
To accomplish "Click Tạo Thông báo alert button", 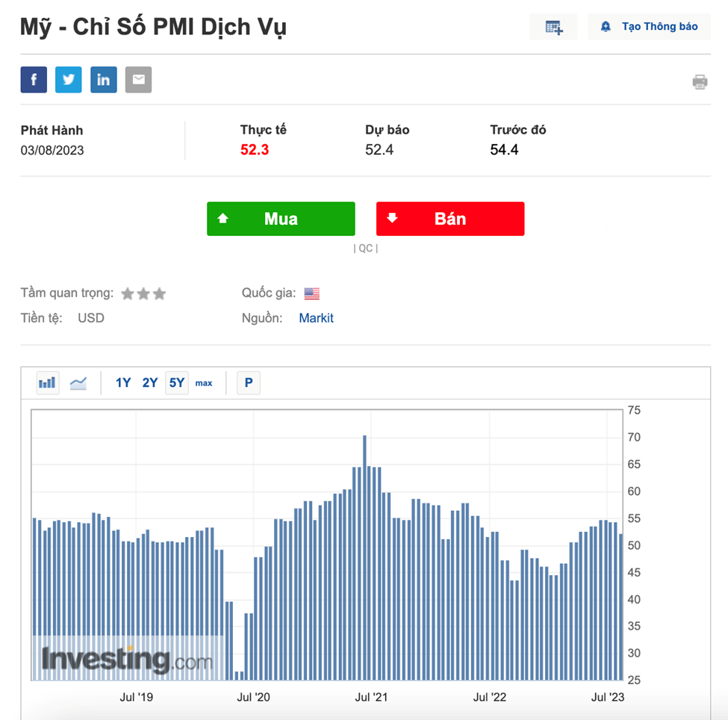I will 650,27.
